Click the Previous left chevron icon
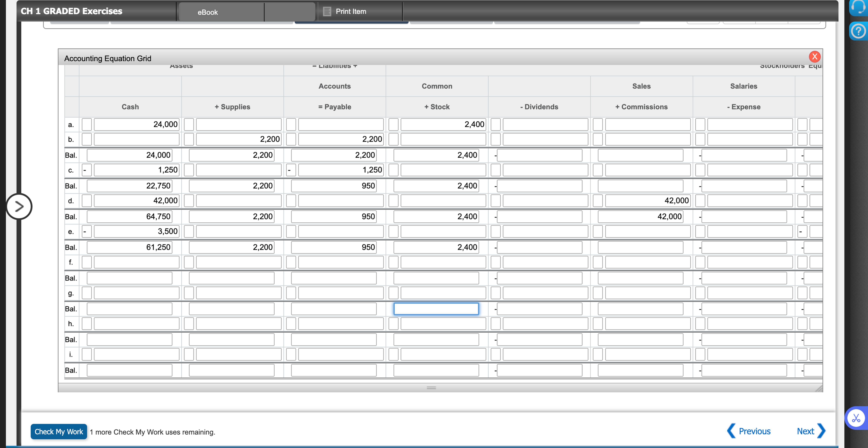This screenshot has width=868, height=448. 731,431
